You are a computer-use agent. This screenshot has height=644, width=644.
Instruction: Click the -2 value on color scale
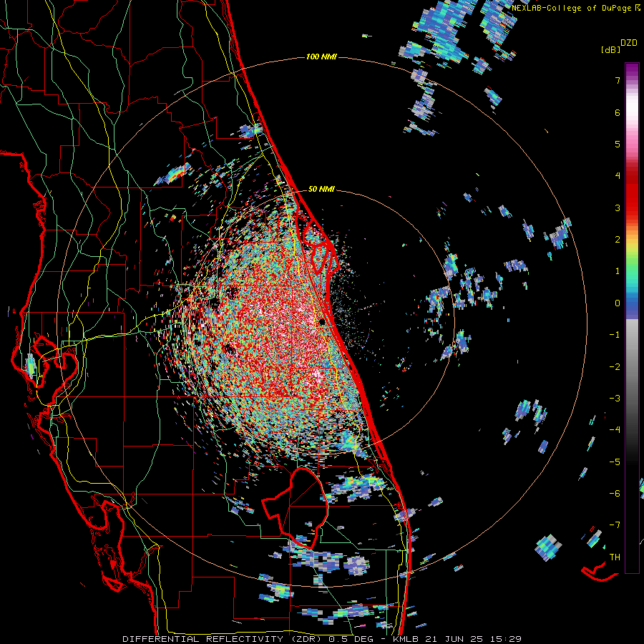pyautogui.click(x=615, y=367)
